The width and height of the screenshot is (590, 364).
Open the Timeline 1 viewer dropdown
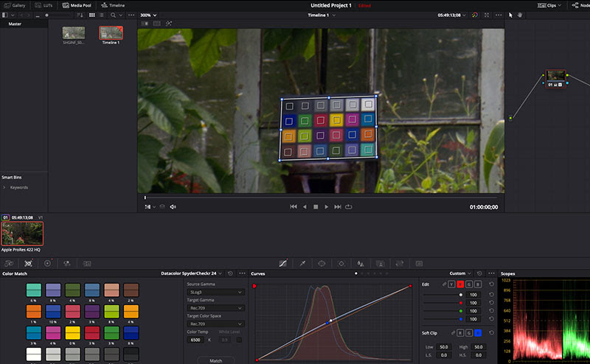pos(322,15)
